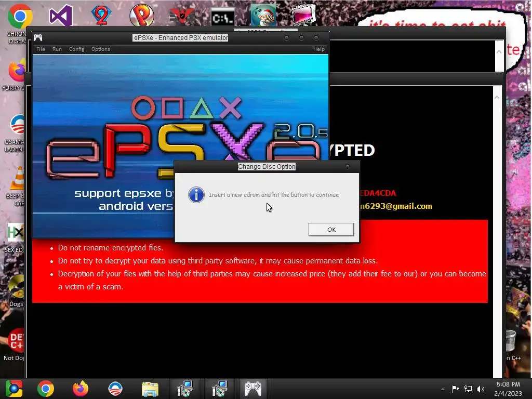
Task: Click the ePSXe gamepad icon in title bar
Action: tap(38, 37)
